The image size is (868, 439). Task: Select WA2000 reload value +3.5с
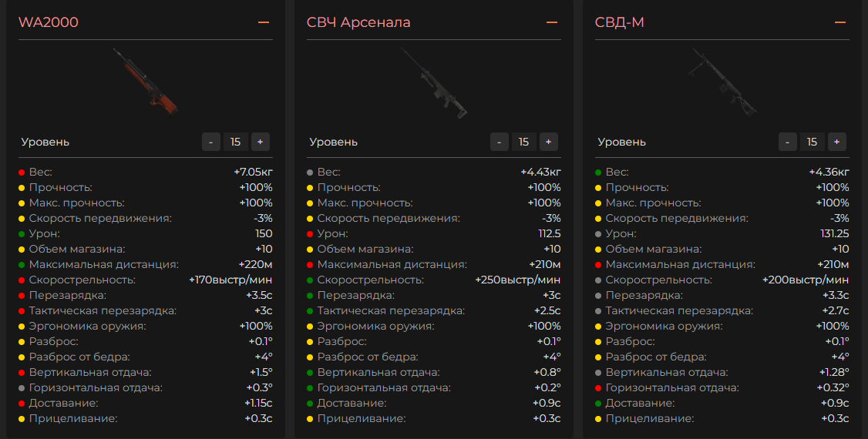[x=259, y=295]
